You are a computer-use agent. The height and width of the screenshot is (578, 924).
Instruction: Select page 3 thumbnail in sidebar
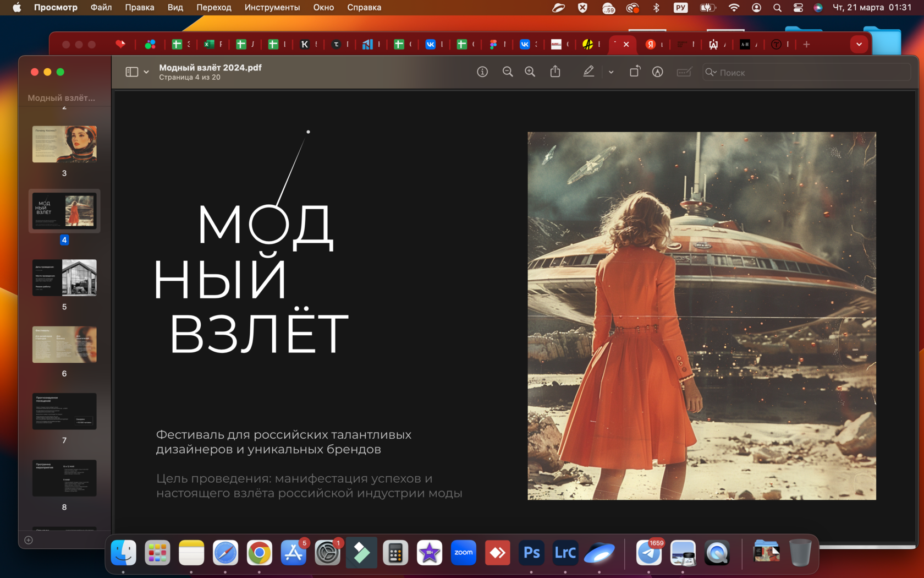(x=64, y=144)
